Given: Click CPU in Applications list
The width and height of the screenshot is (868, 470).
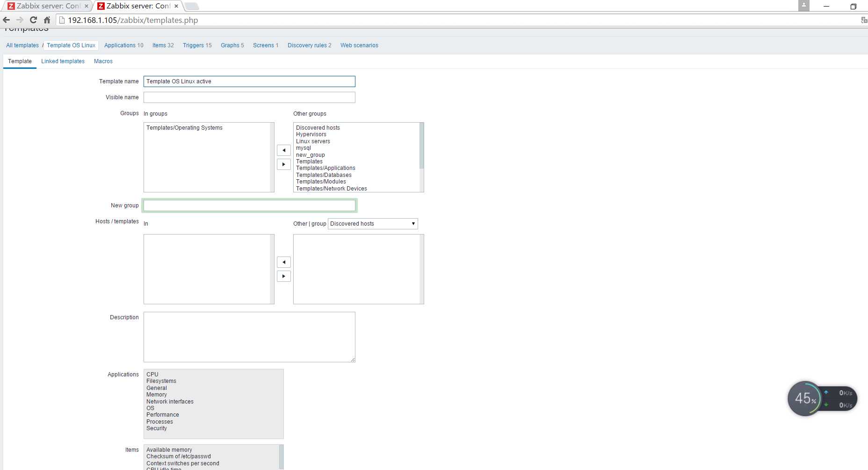Looking at the screenshot, I should tap(152, 375).
